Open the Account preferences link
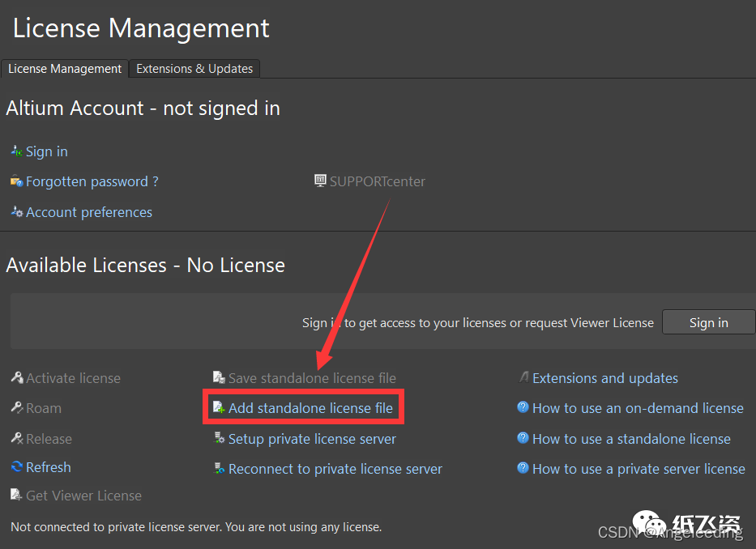The width and height of the screenshot is (756, 549). click(89, 212)
